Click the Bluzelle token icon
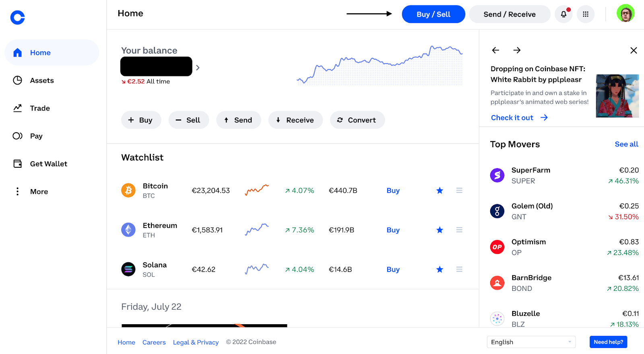This screenshot has height=354, width=644. (x=497, y=319)
